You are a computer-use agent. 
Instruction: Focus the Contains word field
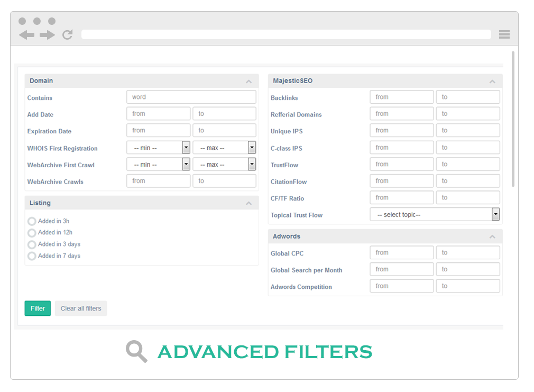[x=191, y=97]
